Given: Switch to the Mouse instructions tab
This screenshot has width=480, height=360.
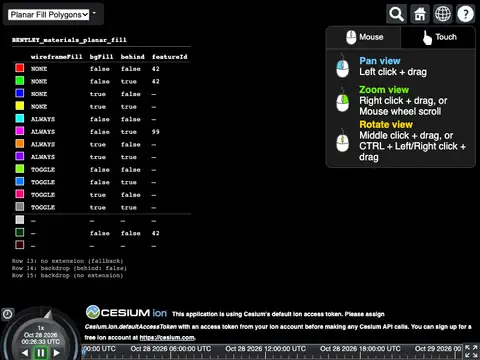Looking at the screenshot, I should point(364,37).
